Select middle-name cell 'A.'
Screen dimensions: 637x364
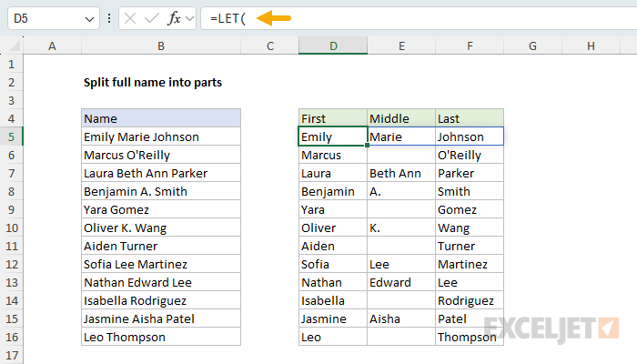401,191
